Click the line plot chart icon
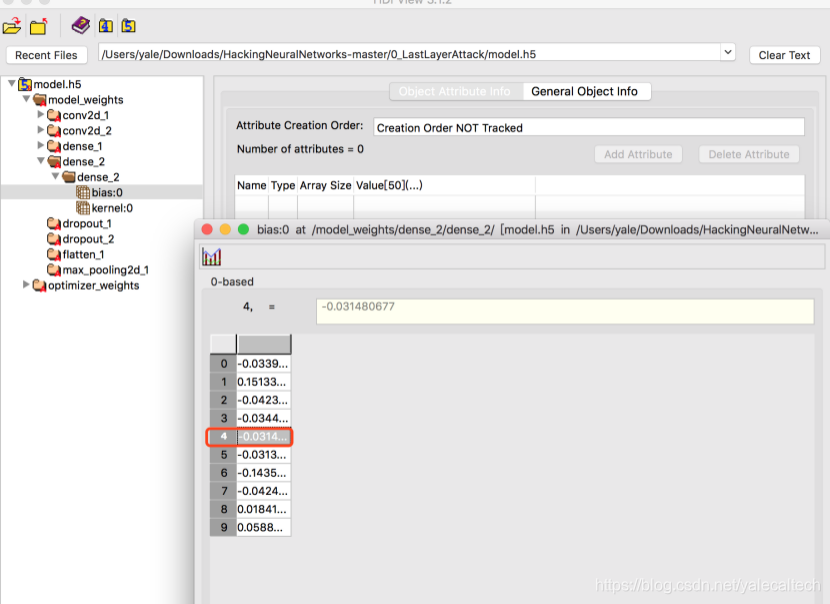The image size is (830, 604). (212, 257)
